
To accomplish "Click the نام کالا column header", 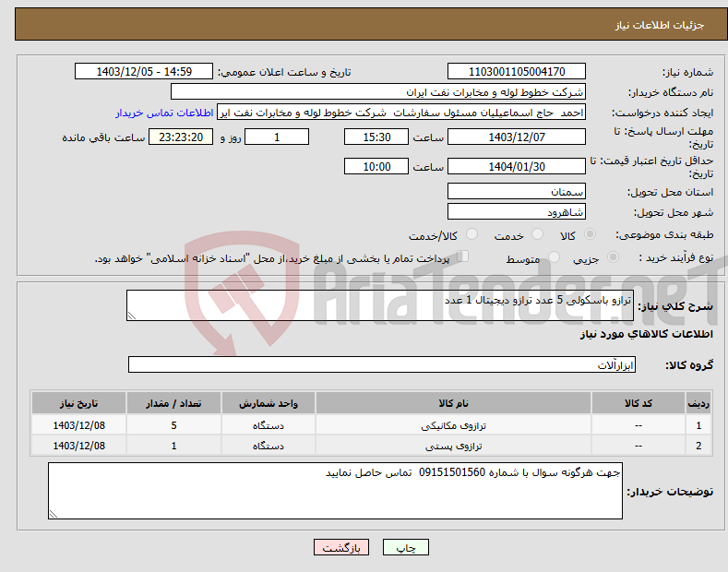I will (453, 403).
